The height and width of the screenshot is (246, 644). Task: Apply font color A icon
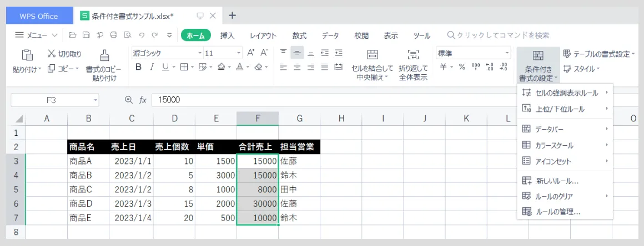[239, 67]
